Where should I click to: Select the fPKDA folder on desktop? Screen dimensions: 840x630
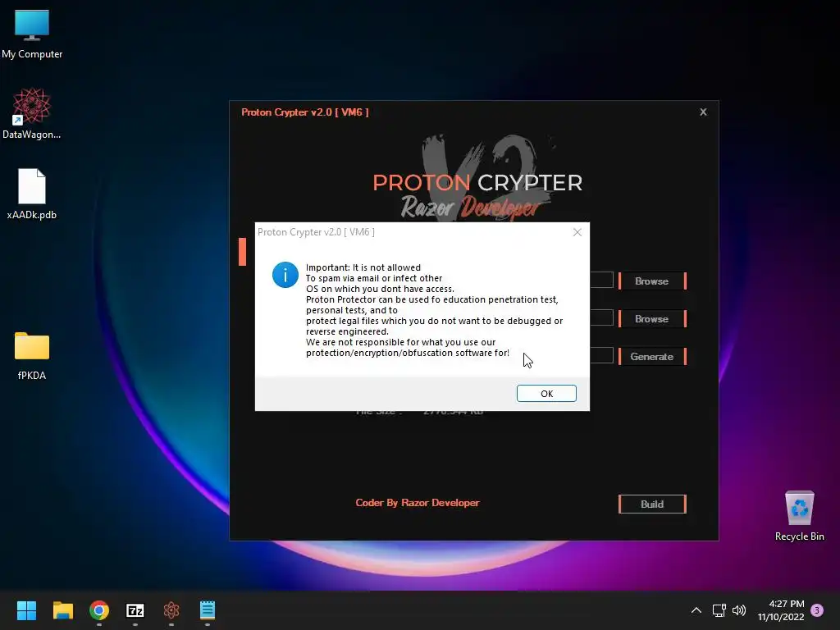click(32, 355)
